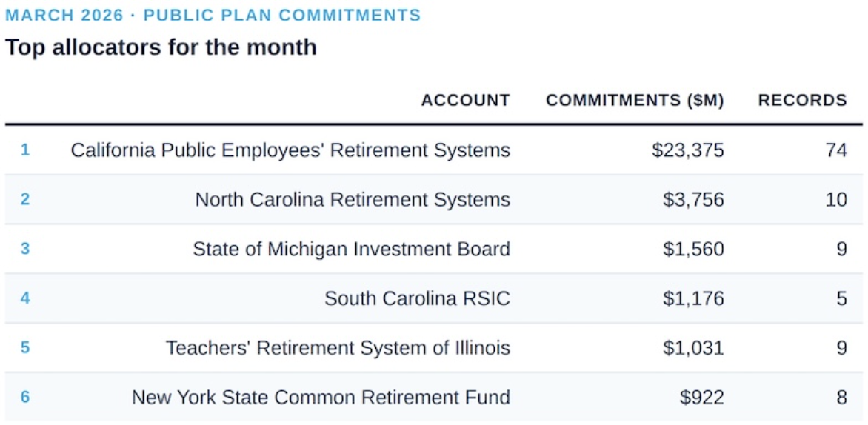Click rank number 1 in first row
Image resolution: width=868 pixels, height=425 pixels.
25,150
